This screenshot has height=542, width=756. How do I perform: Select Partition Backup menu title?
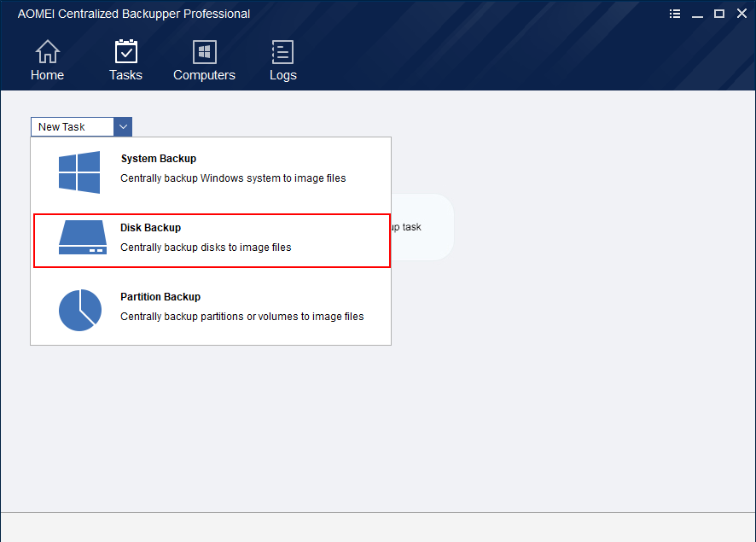tap(160, 296)
